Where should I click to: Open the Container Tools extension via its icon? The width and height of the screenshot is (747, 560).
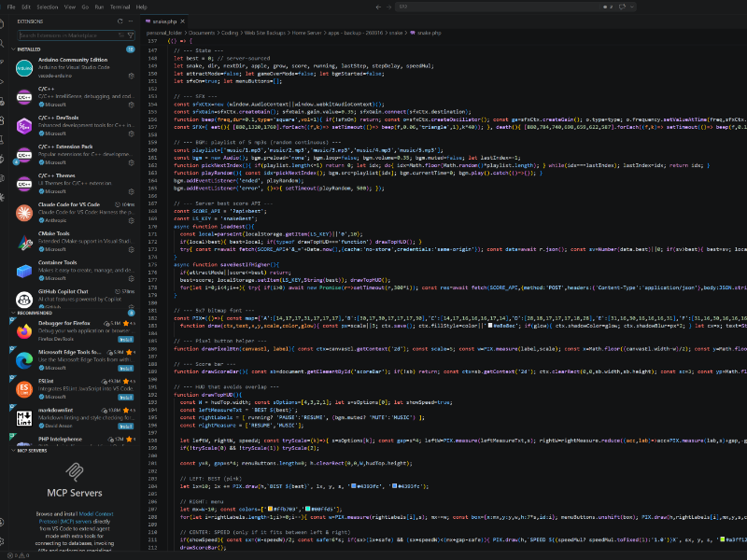click(25, 271)
